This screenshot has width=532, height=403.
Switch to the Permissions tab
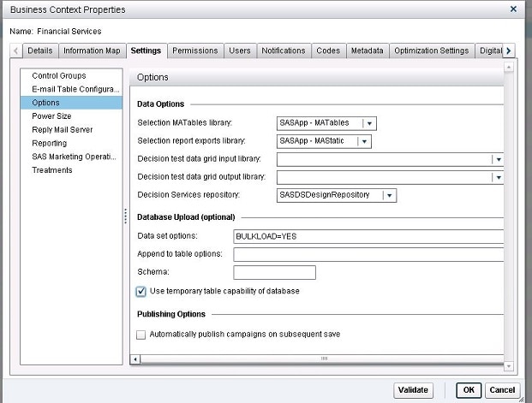pyautogui.click(x=194, y=50)
